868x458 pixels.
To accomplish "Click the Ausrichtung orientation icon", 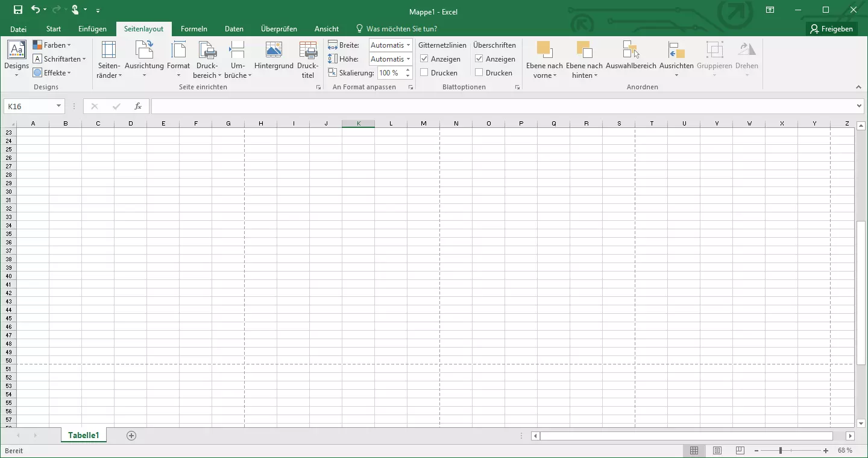I will [144, 50].
